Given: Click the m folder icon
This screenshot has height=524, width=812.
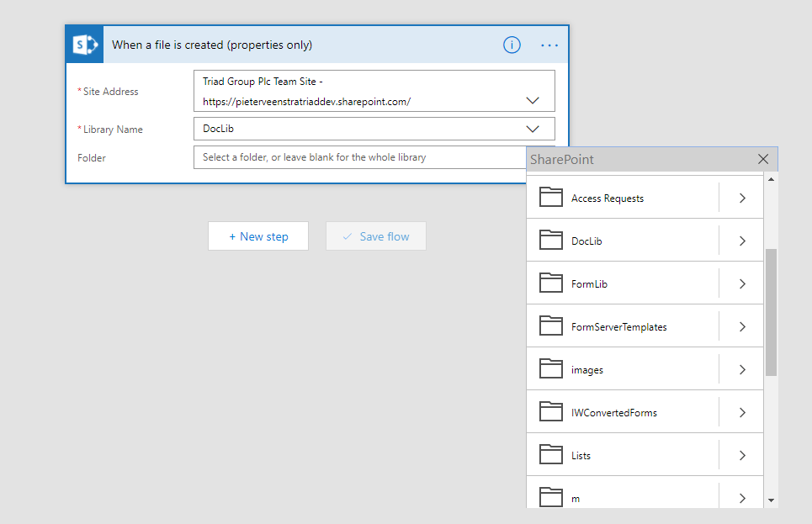Looking at the screenshot, I should pyautogui.click(x=550, y=497).
